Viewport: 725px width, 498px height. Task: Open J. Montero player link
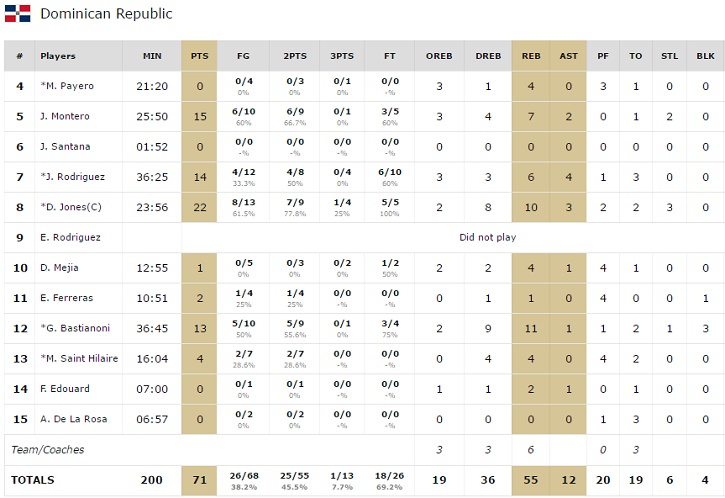coord(65,116)
